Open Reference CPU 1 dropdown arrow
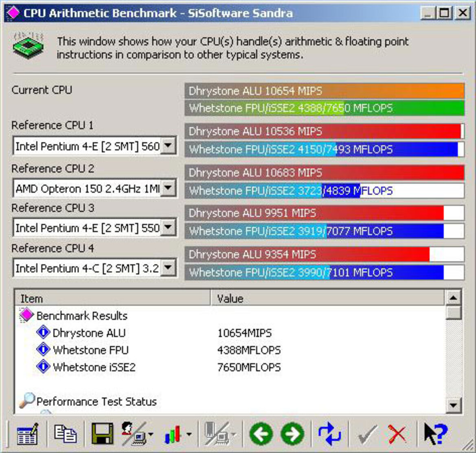Viewport: 476px width, 453px height. [x=168, y=146]
